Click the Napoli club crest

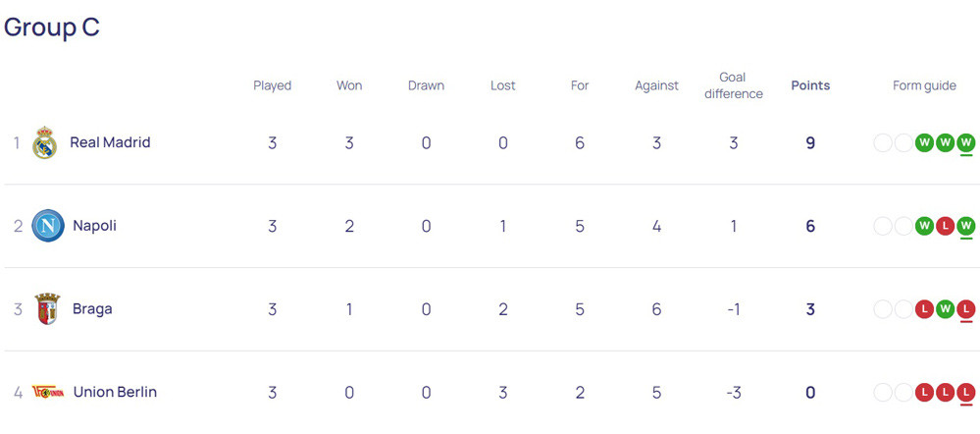point(47,226)
